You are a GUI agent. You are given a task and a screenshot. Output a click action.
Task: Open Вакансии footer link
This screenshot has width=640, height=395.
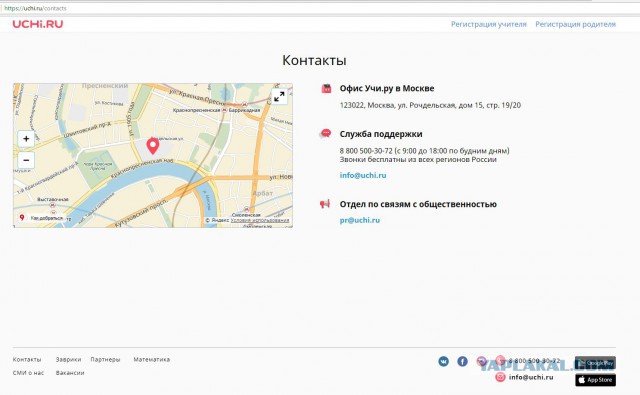70,373
